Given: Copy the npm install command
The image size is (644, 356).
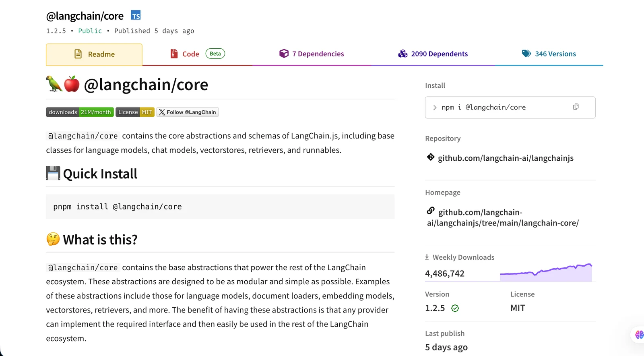Looking at the screenshot, I should pos(576,107).
